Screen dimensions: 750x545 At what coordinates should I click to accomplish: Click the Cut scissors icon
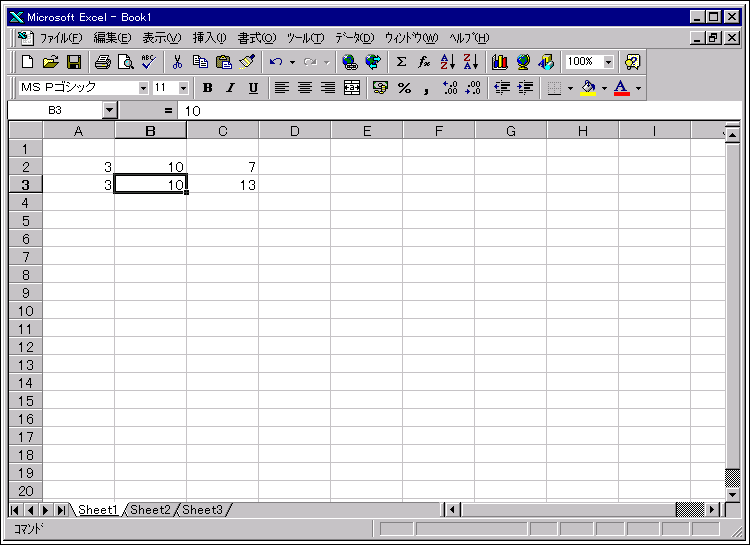point(177,62)
